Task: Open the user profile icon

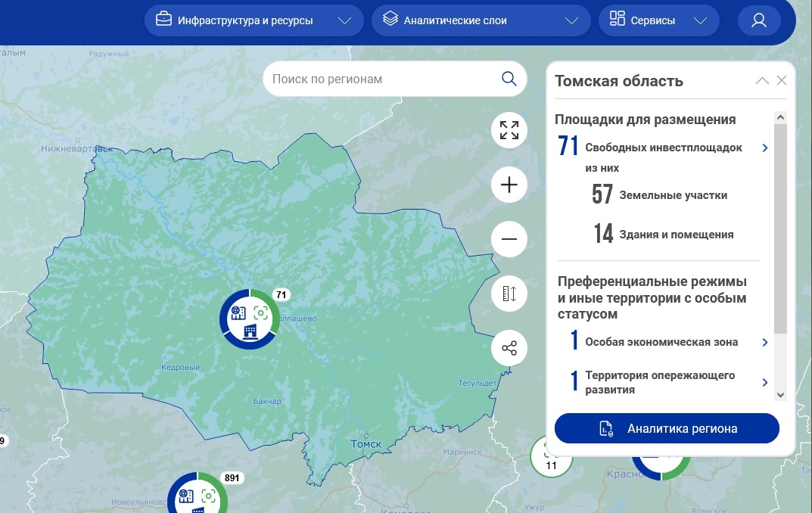Action: pyautogui.click(x=758, y=20)
